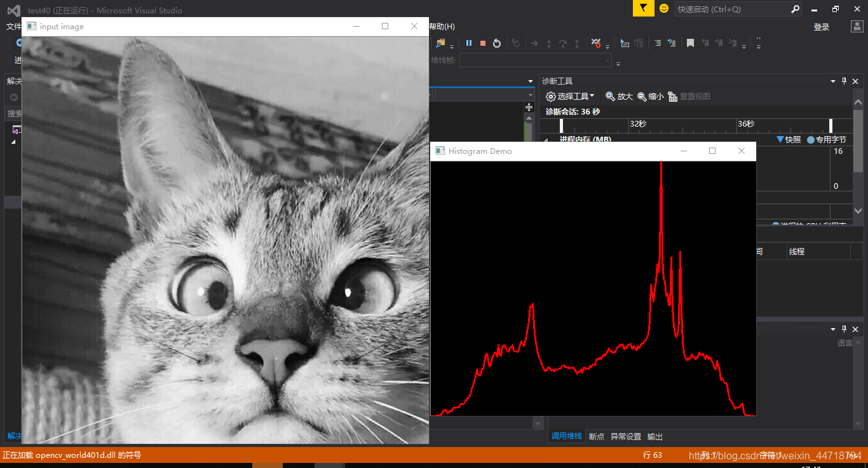The height and width of the screenshot is (468, 868).
Task: Click the Step Into icon
Action: pos(549,43)
